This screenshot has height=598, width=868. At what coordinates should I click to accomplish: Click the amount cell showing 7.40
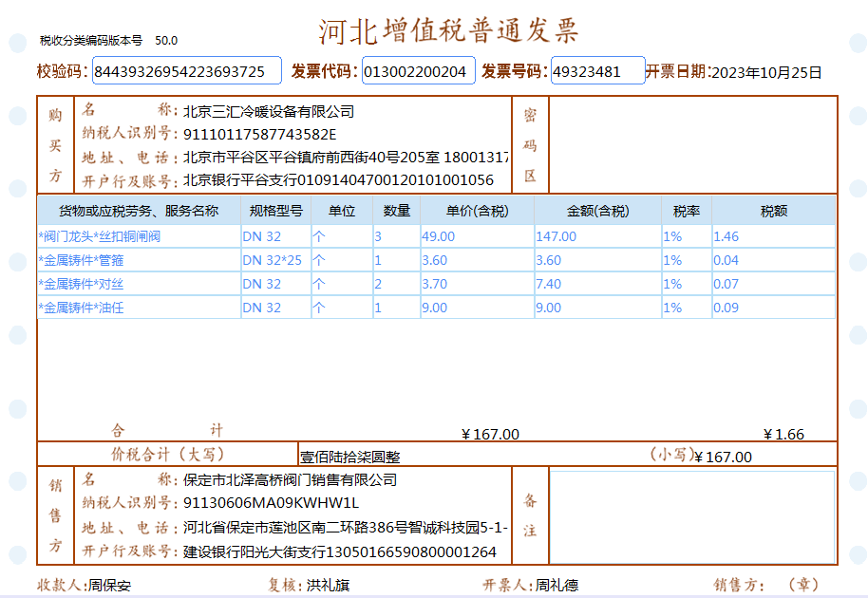(x=597, y=284)
